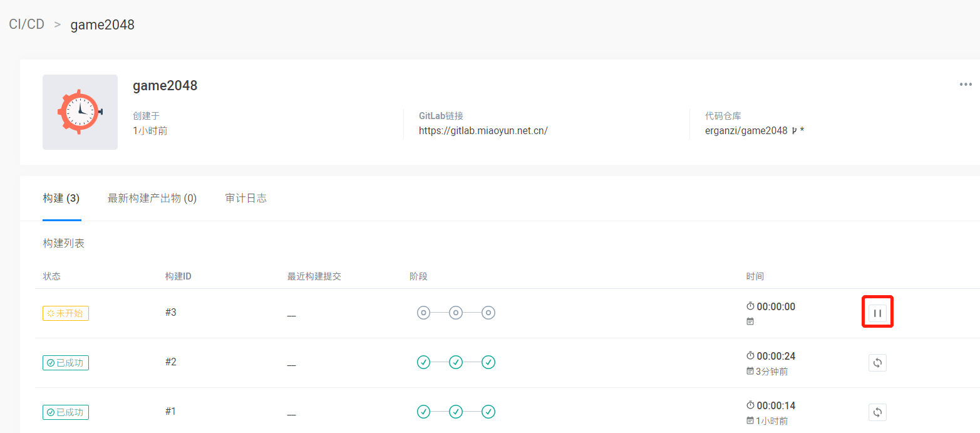
Task: Click second stage checkmark of build #1
Action: [x=456, y=411]
